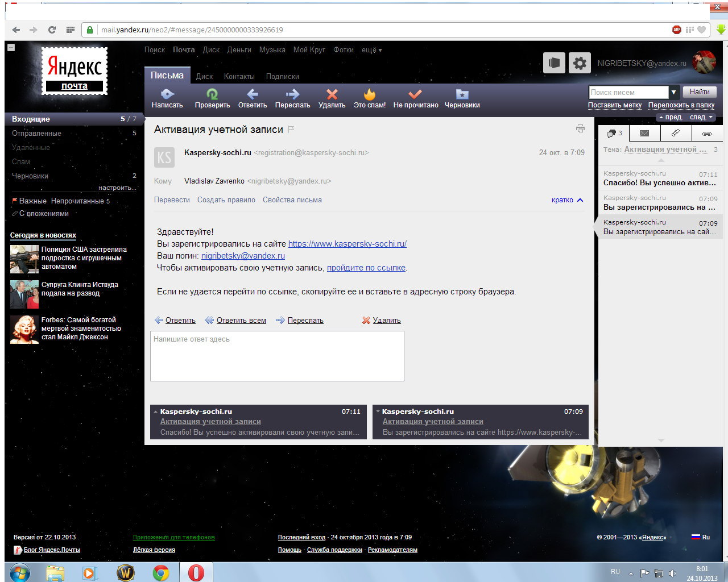Open the Подписки tab
The image size is (728, 582).
pos(282,77)
